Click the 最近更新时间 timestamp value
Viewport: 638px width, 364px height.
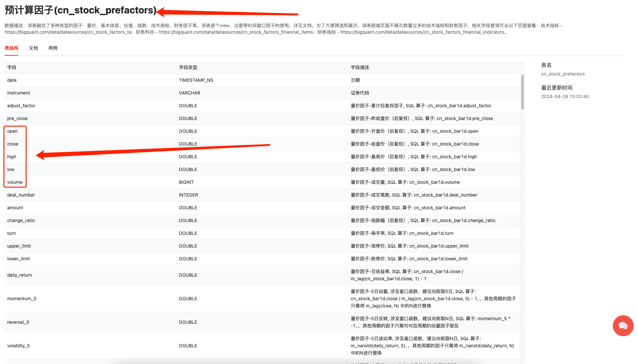point(565,96)
